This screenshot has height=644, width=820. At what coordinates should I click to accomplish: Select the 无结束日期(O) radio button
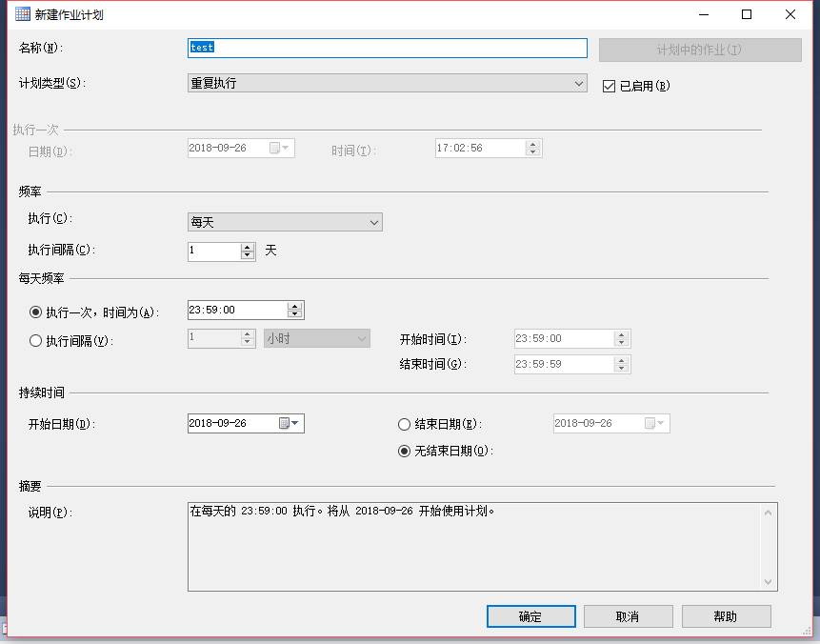coord(404,451)
